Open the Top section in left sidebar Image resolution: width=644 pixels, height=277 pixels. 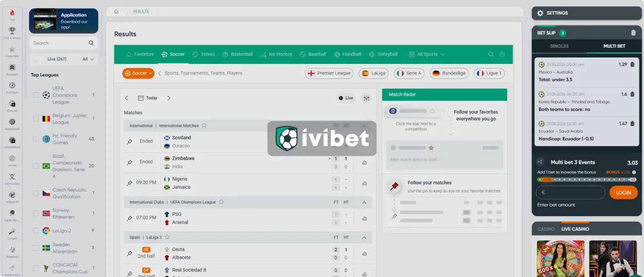[x=12, y=15]
